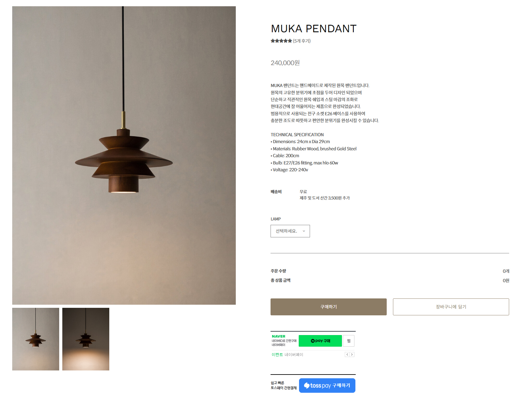Viewport: 532px width, 393px height.
Task: Open the LAMP 선택하세요 dropdown
Action: [x=290, y=231]
